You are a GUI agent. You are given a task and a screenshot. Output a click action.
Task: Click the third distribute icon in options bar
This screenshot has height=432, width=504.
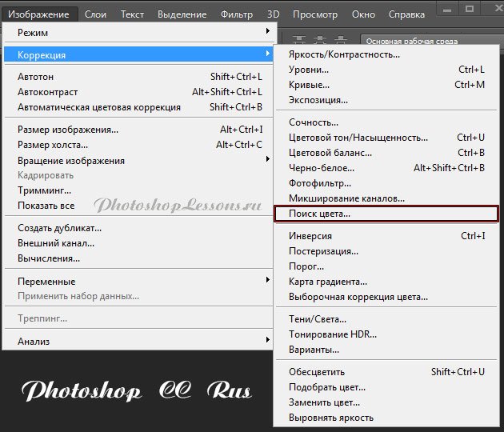tap(341, 39)
